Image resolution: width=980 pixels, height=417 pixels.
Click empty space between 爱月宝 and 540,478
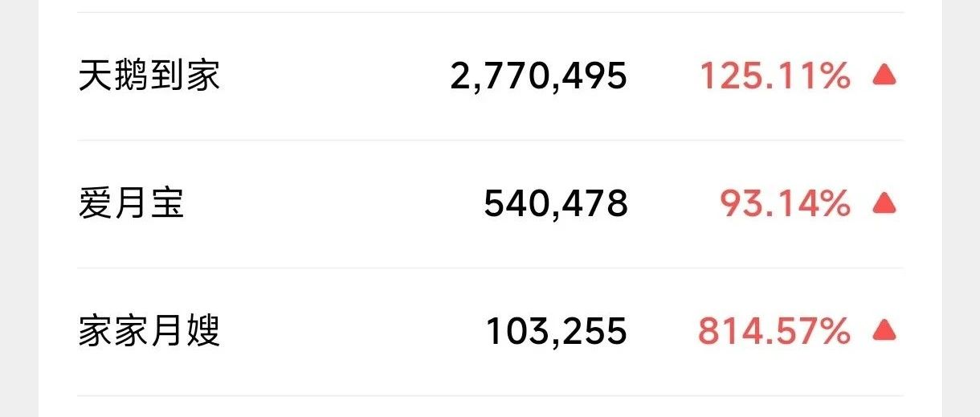click(333, 204)
